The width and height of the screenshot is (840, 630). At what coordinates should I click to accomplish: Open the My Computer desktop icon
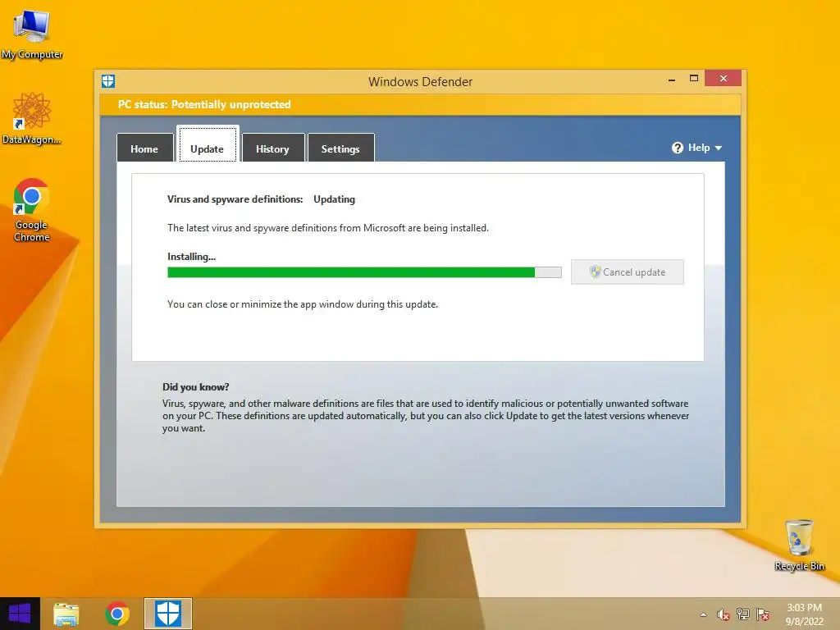(32, 34)
